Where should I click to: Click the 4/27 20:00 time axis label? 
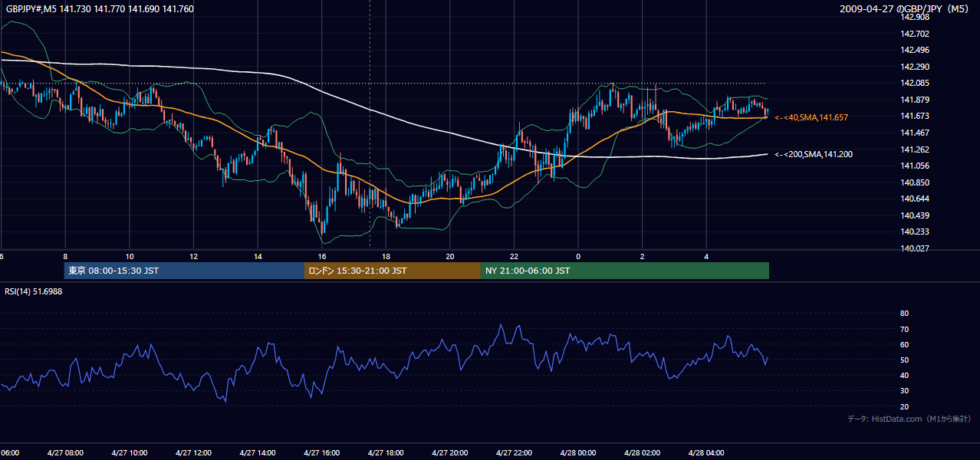tap(449, 453)
